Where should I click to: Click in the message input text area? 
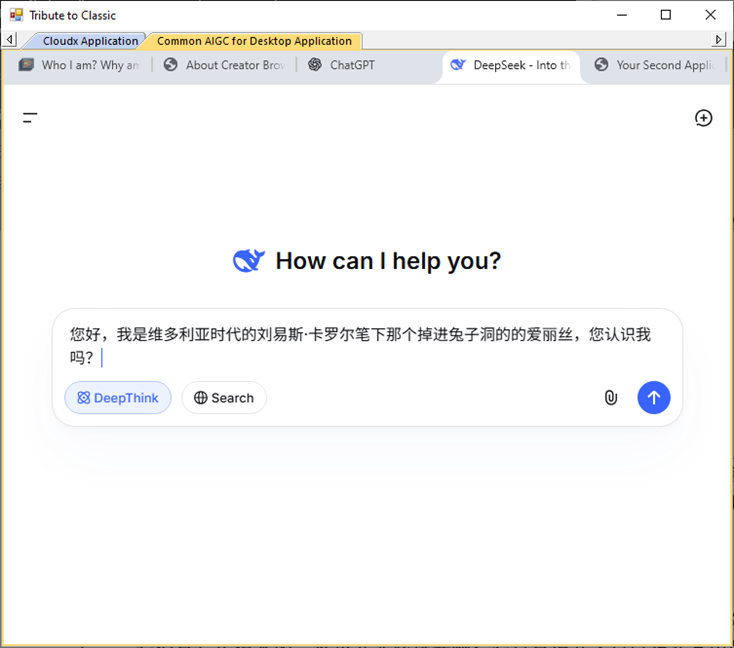(360, 346)
